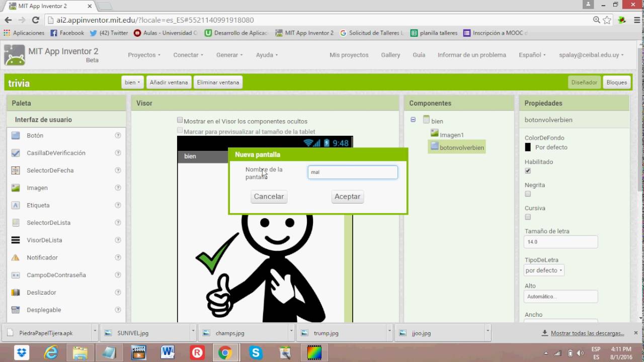Click the Desplegable palette icon
This screenshot has height=362, width=644.
pyautogui.click(x=16, y=310)
